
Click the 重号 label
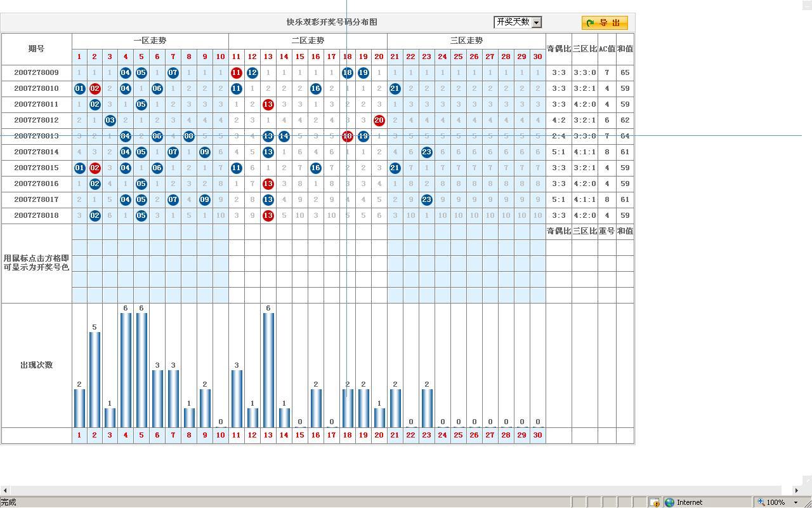tap(607, 231)
